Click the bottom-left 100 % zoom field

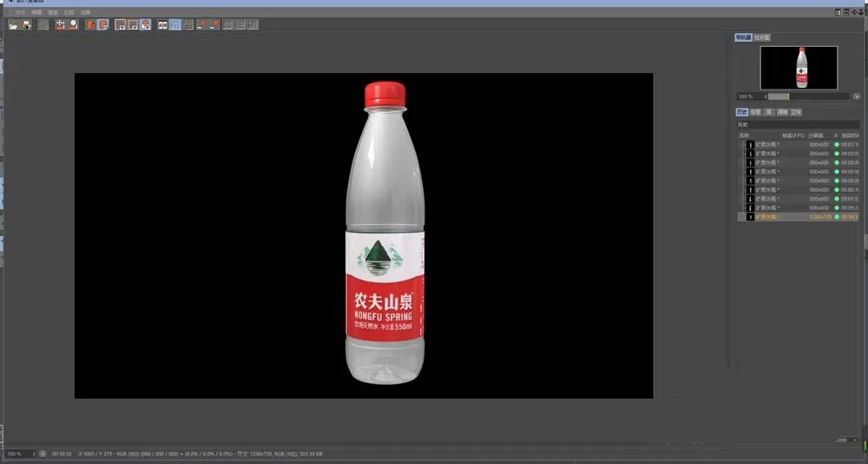[x=20, y=454]
